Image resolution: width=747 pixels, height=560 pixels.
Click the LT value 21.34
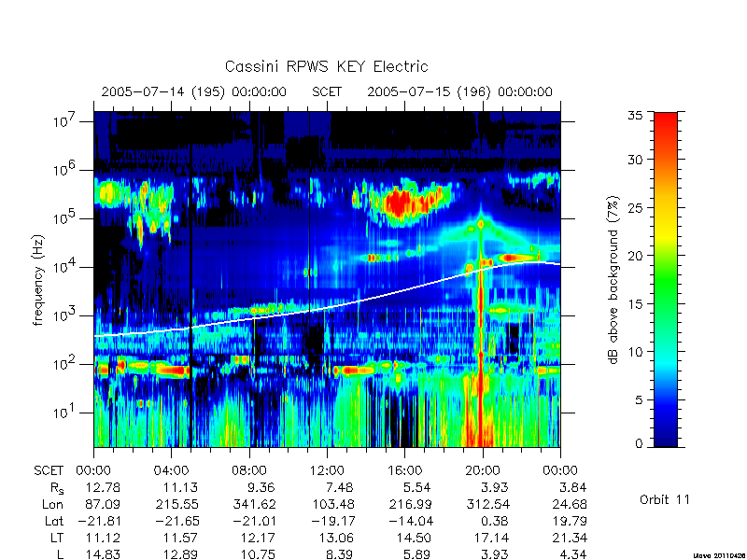[570, 538]
